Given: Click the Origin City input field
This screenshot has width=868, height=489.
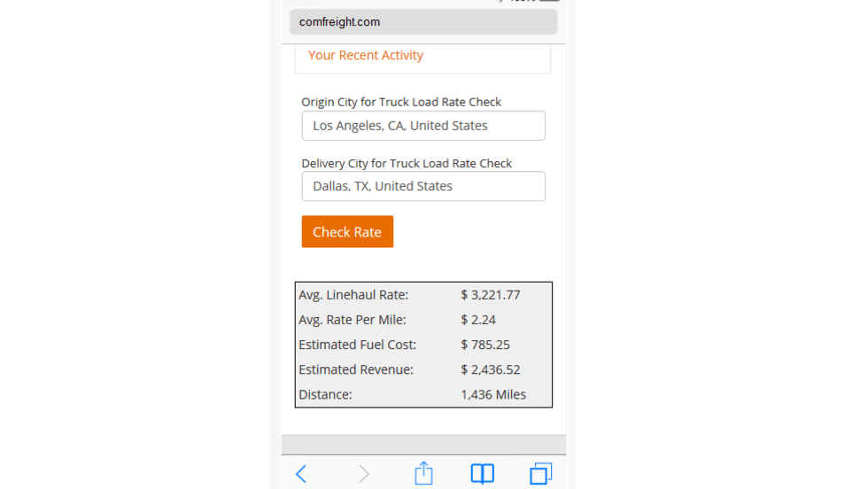Looking at the screenshot, I should [x=423, y=126].
